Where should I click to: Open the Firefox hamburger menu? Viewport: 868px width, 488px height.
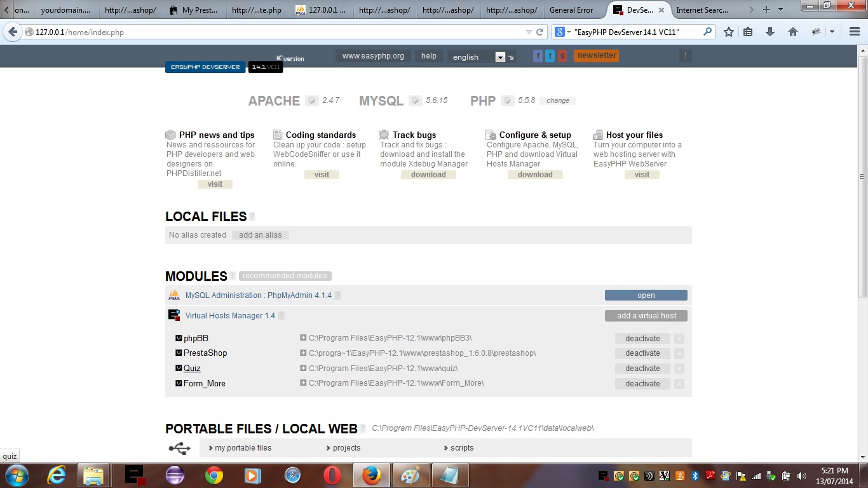click(855, 32)
